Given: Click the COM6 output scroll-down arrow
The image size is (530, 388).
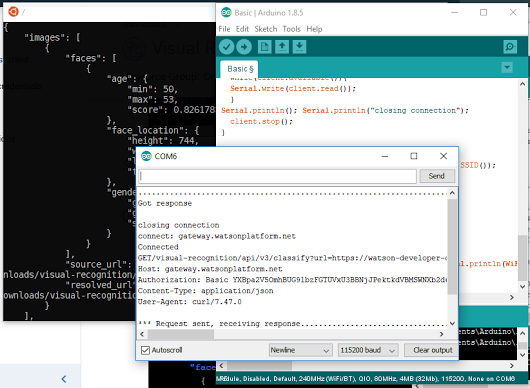Looking at the screenshot, I should [x=452, y=323].
